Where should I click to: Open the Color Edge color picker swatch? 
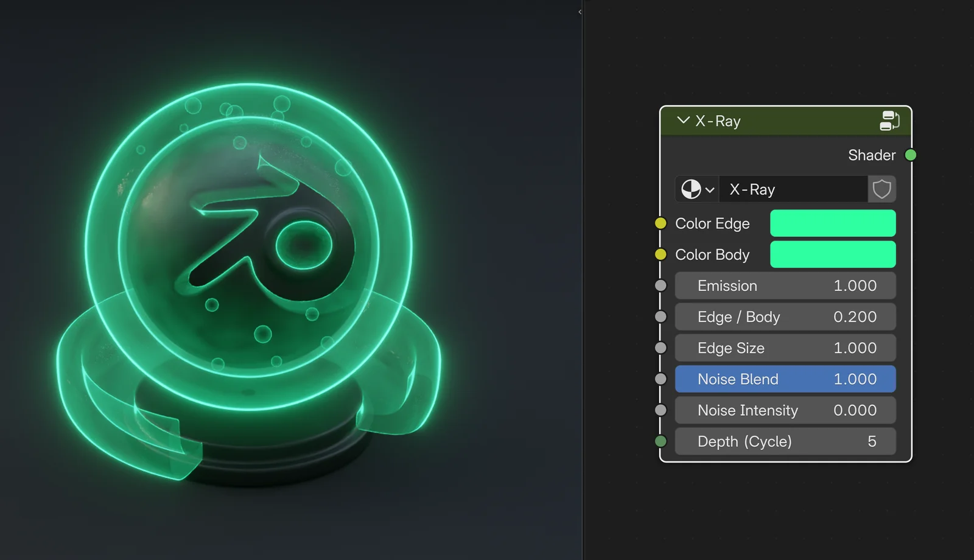[x=833, y=223]
